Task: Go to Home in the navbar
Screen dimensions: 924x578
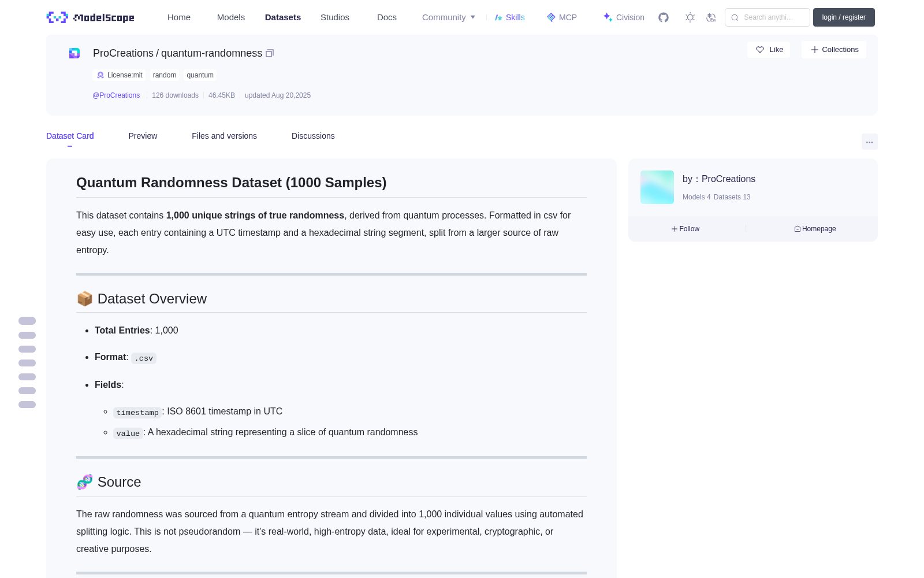Action: 179,17
